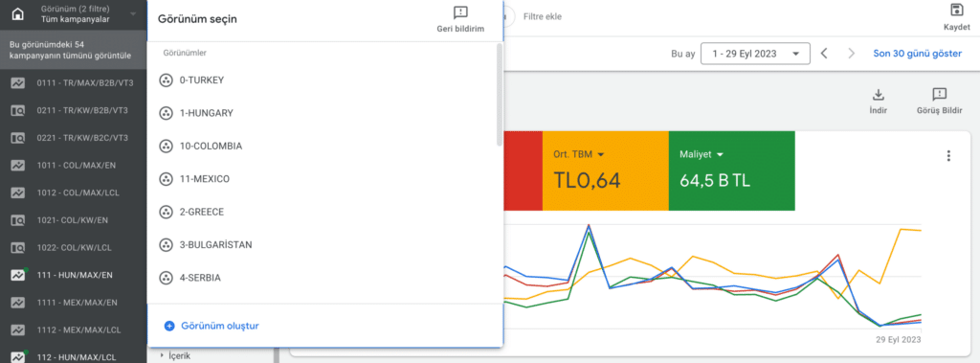Click the green Maliyet metric card
The image size is (980, 363).
click(x=732, y=170)
